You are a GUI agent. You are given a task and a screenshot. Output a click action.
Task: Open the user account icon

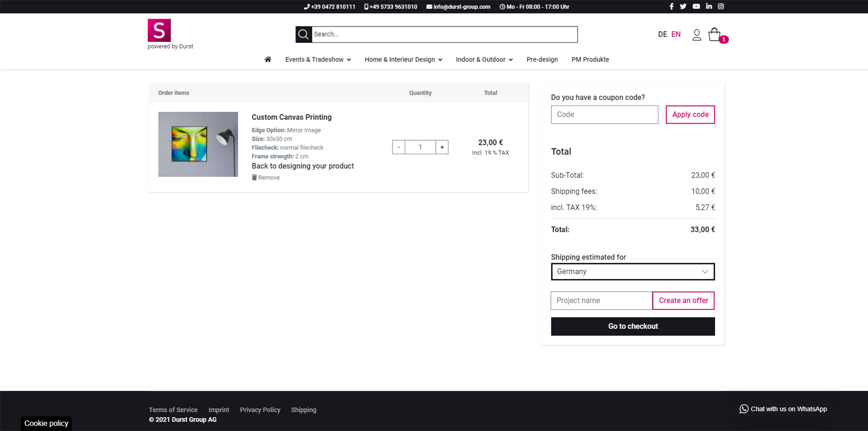[696, 35]
